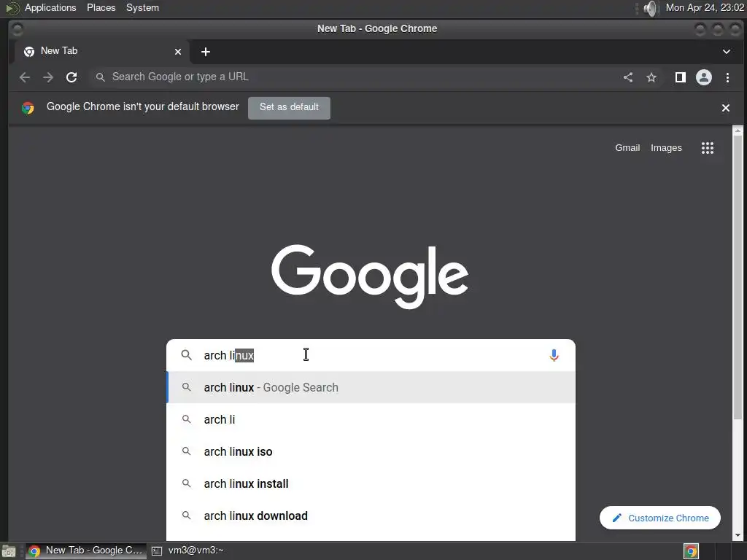Open the System menu
This screenshot has width=747, height=560.
point(142,8)
